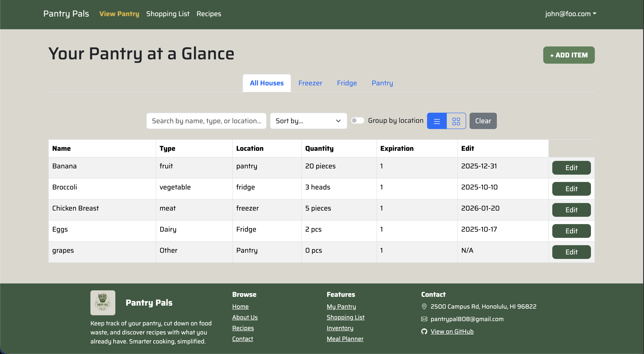Edit the Broccoli pantry entry
The image size is (644, 354).
571,189
